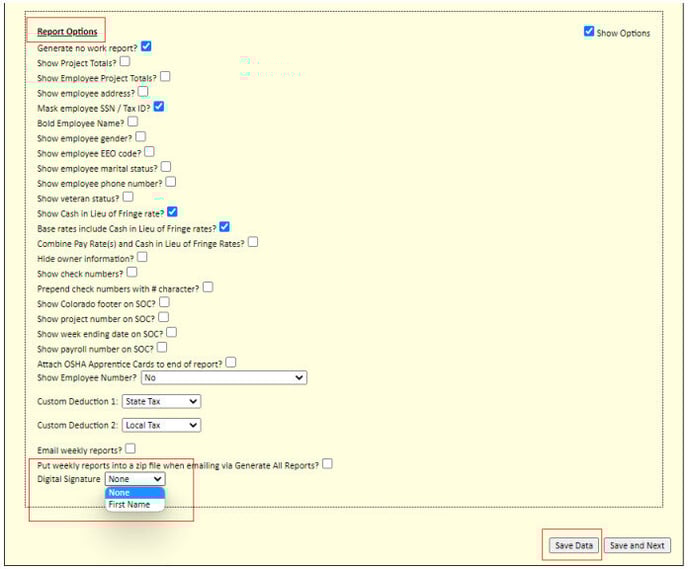Uncheck the Show Options checkbox
The height and width of the screenshot is (569, 688).
coord(589,31)
